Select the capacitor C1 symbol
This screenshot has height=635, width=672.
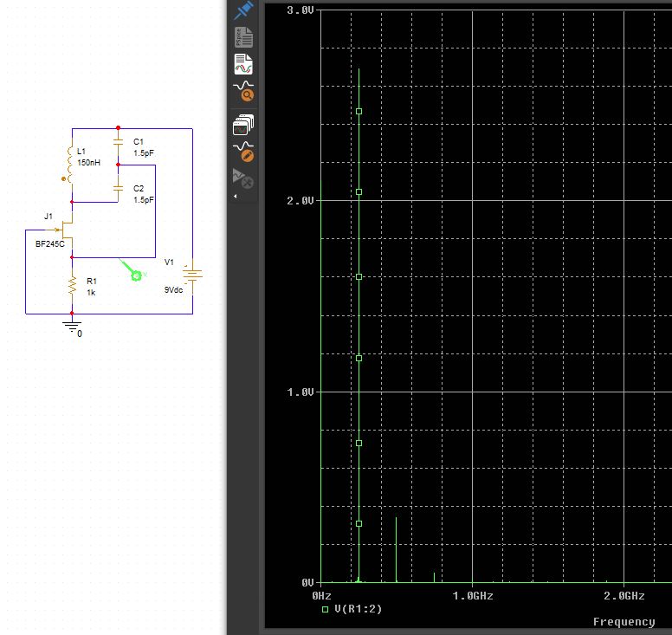point(119,146)
